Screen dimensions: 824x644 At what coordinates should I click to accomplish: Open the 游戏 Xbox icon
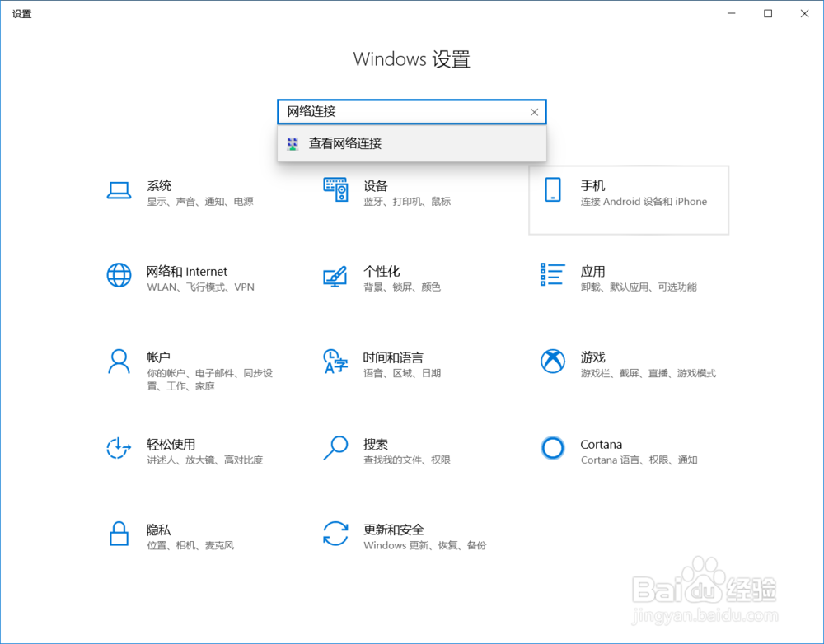(x=552, y=362)
